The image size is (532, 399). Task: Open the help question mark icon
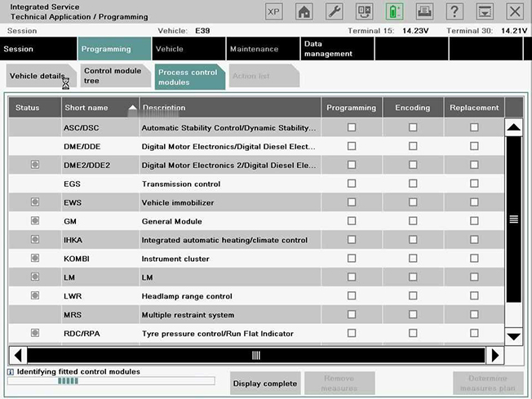point(454,12)
